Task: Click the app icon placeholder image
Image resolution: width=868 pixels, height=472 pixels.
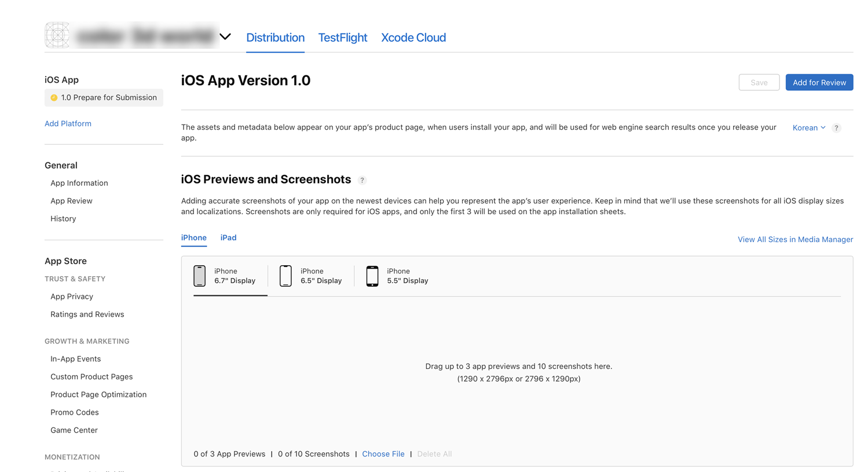Action: 57,35
